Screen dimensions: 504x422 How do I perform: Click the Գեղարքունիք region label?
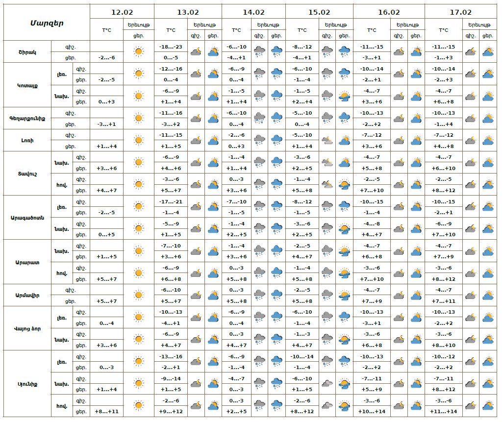click(x=27, y=118)
